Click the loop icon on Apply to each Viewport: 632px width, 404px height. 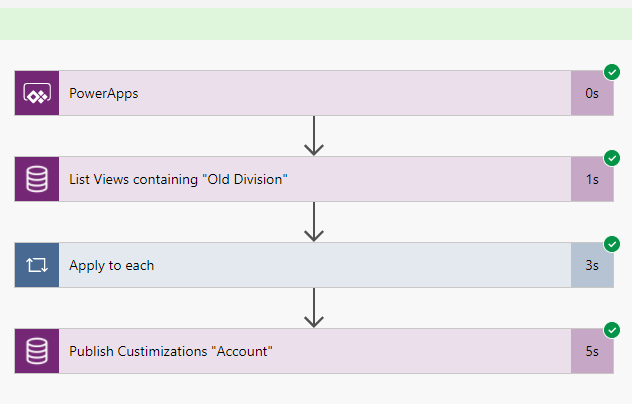37,266
